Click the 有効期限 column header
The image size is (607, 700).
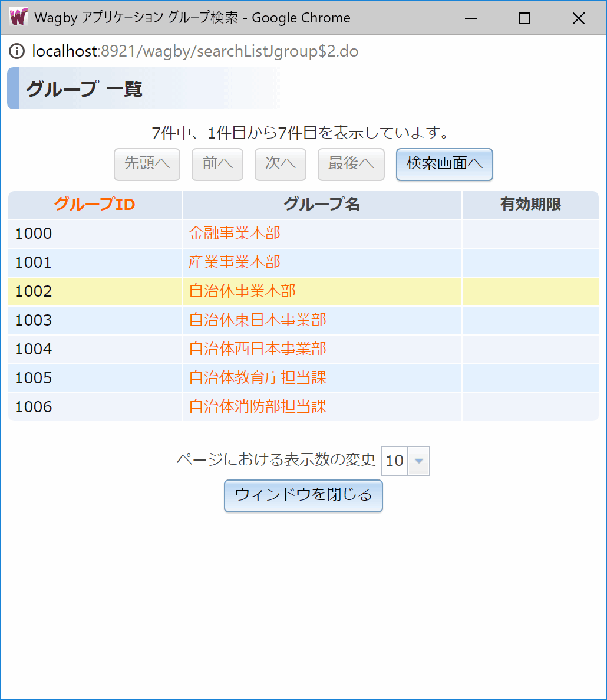click(530, 205)
